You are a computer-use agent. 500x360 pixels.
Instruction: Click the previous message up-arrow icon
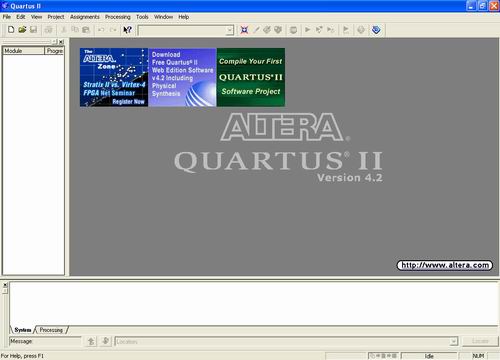(91, 341)
